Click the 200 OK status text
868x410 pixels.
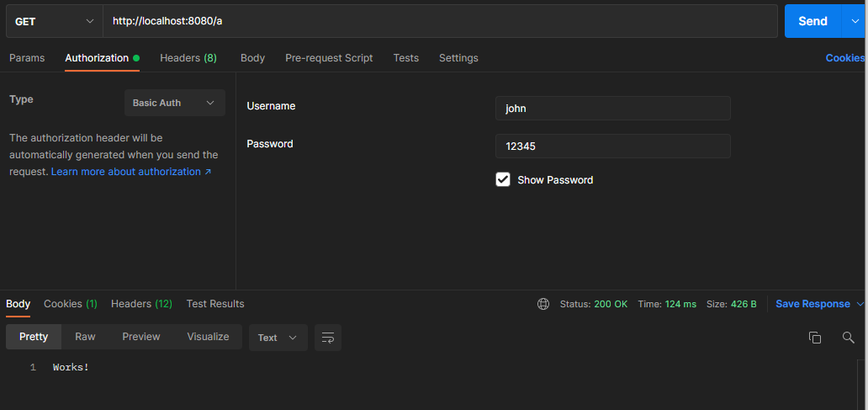(611, 304)
